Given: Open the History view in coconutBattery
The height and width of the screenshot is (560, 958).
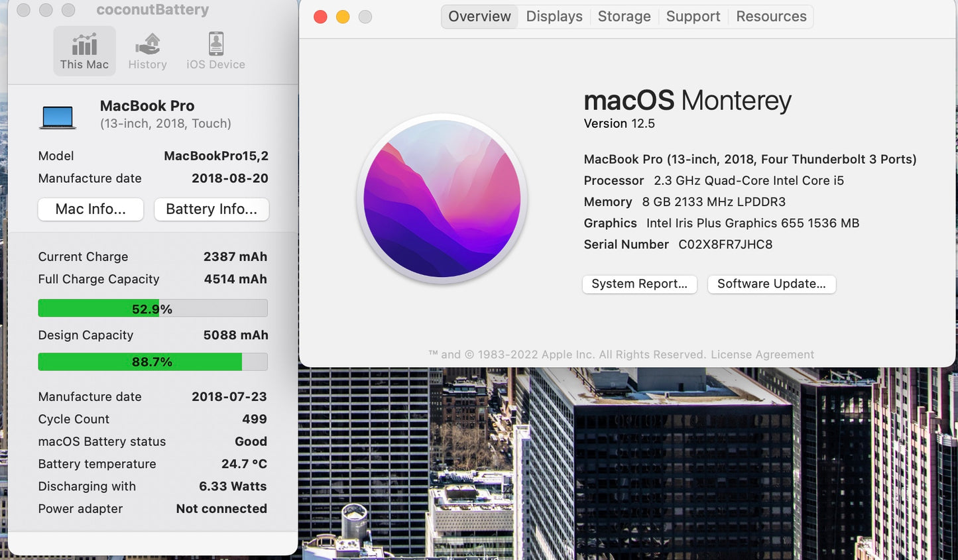Looking at the screenshot, I should [x=147, y=51].
